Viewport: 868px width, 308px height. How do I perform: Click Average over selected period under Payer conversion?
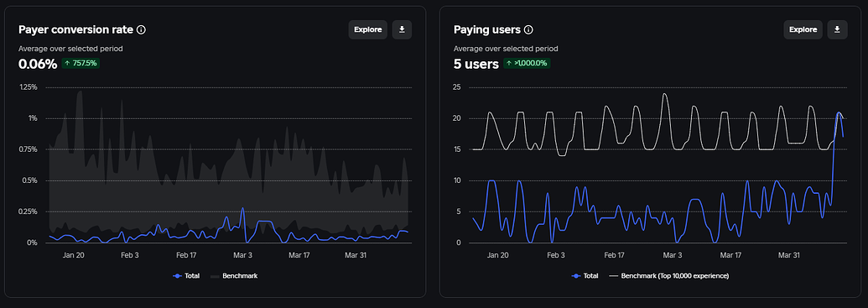click(70, 48)
